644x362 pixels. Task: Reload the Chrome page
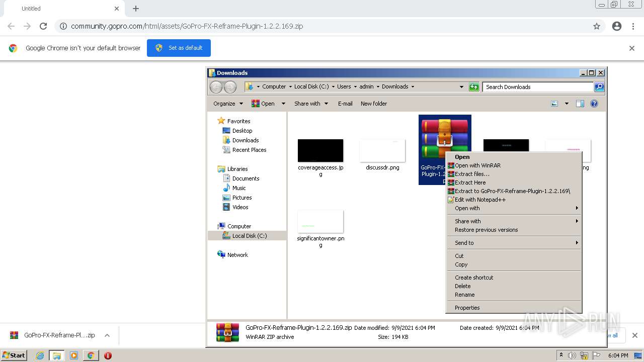tap(43, 26)
